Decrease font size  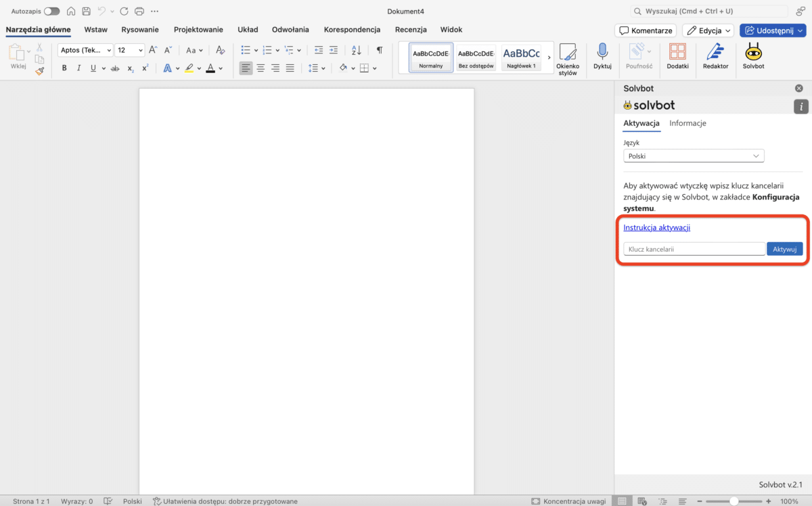coord(168,50)
